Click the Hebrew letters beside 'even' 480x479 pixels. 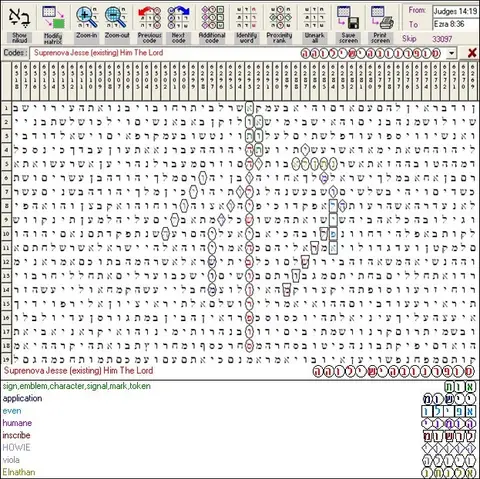449,411
